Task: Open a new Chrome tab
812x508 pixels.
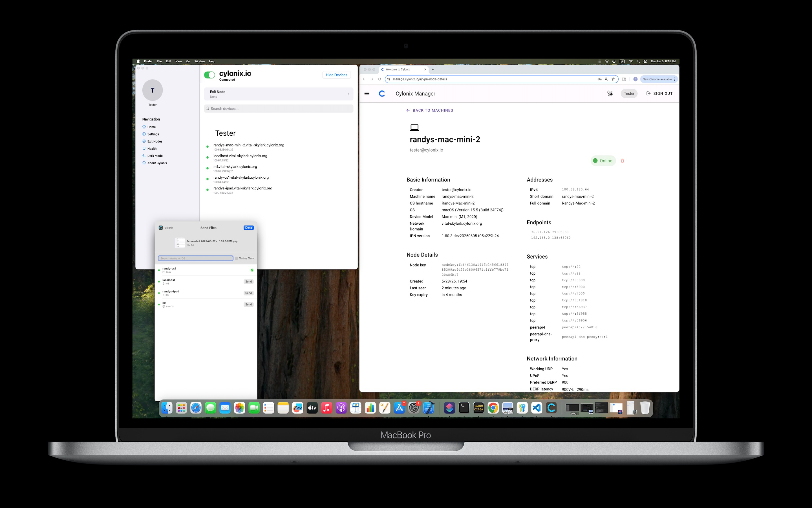Action: click(x=433, y=69)
